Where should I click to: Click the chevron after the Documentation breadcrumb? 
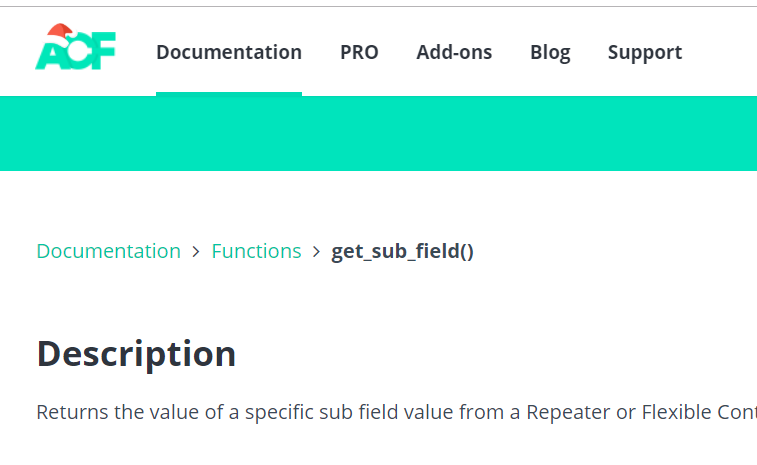pyautogui.click(x=196, y=251)
